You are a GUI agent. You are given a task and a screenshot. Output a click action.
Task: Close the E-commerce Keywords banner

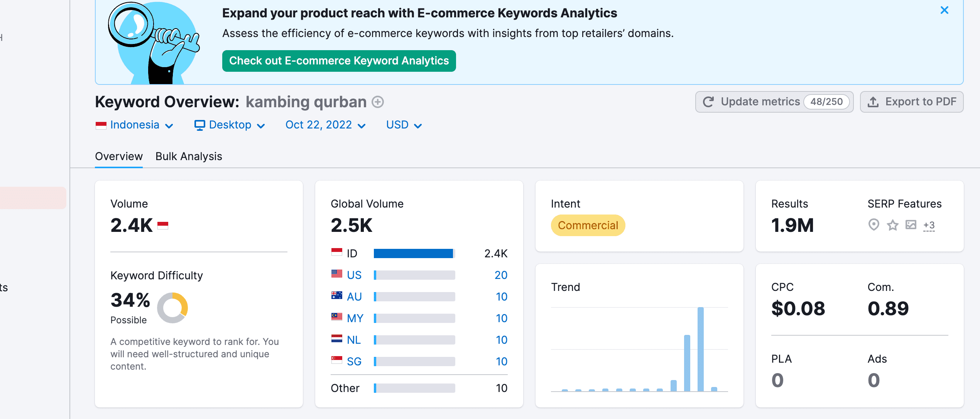pyautogui.click(x=944, y=10)
